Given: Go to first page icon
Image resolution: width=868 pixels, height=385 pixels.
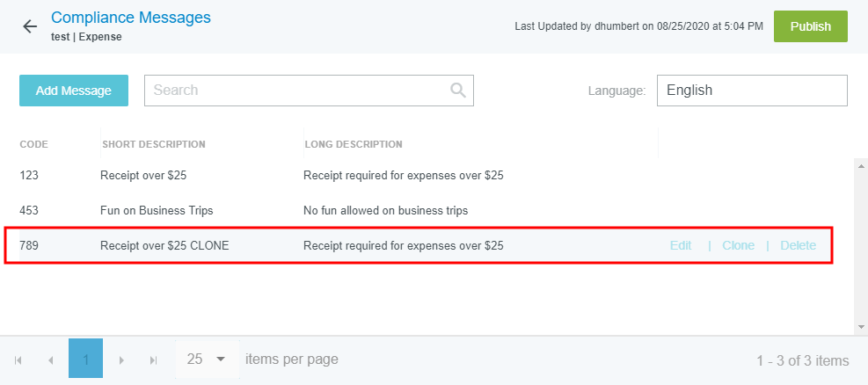Looking at the screenshot, I should [18, 360].
